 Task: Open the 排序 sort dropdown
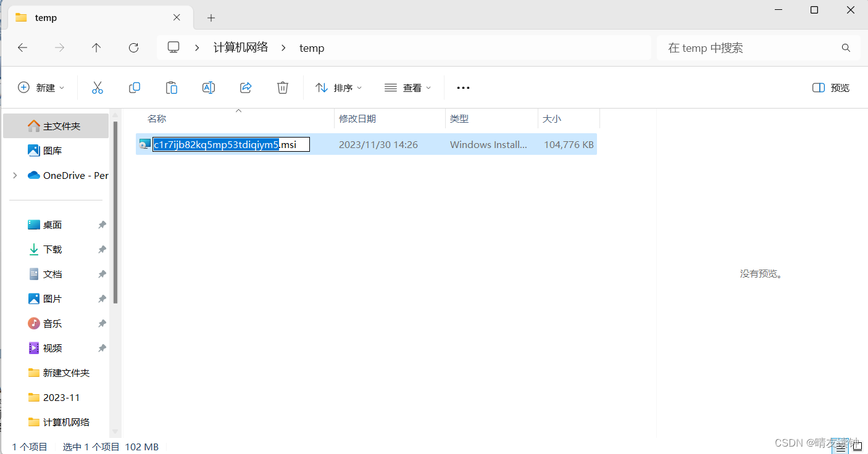click(339, 88)
